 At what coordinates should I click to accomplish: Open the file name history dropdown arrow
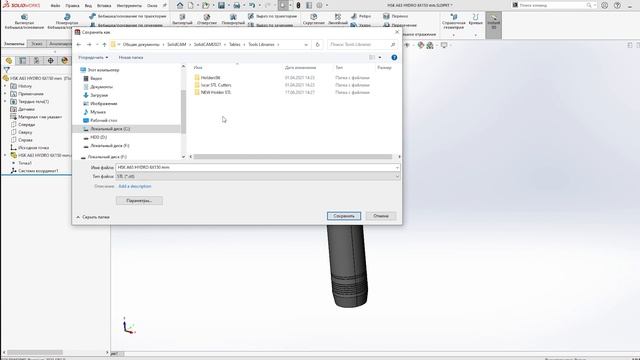coord(397,167)
